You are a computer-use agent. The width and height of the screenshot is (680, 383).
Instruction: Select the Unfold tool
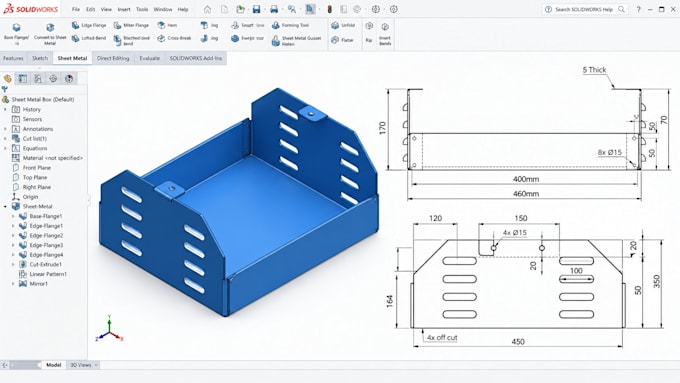343,25
